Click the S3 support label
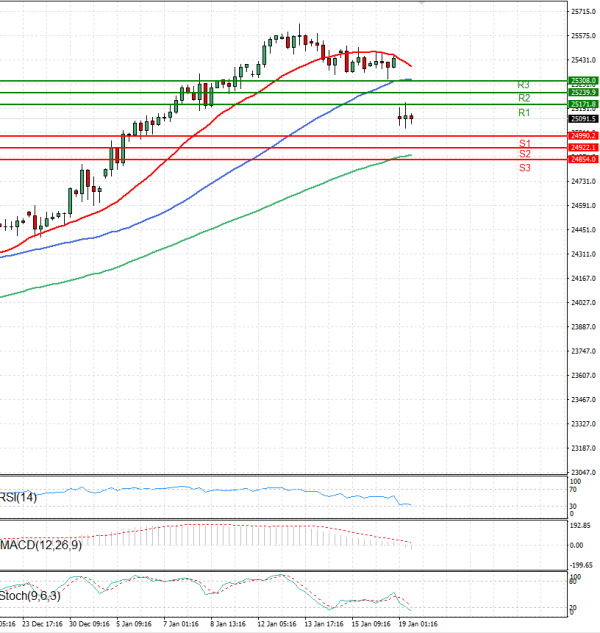Viewport: 600px width, 633px height. (x=524, y=168)
